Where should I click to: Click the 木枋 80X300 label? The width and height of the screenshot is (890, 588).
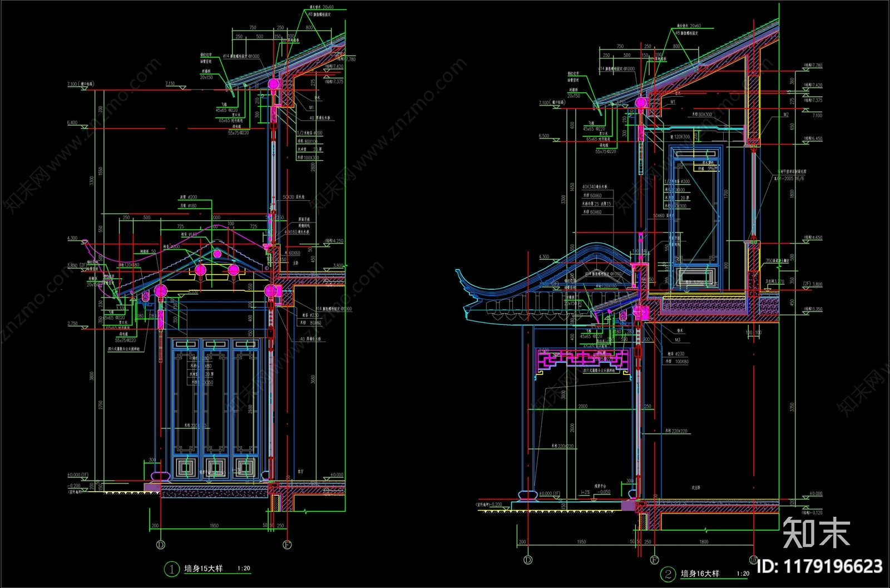702,114
